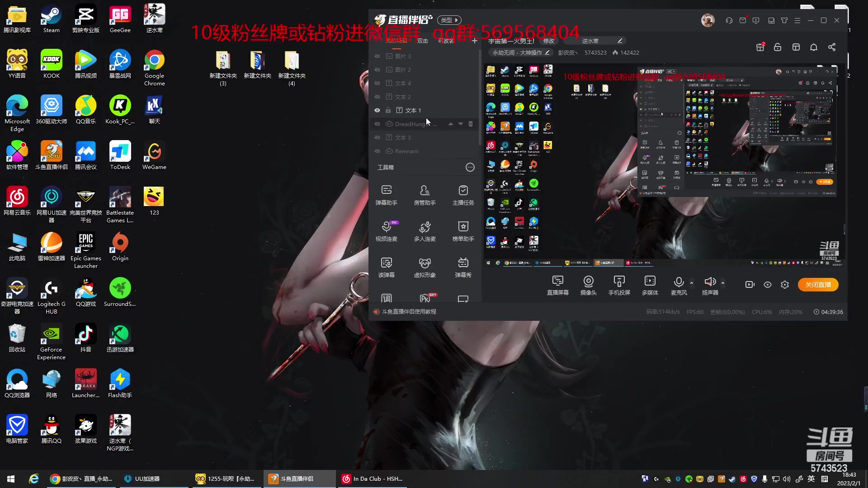Open the taskbar volume icon
The width and height of the screenshot is (868, 488).
pyautogui.click(x=787, y=479)
